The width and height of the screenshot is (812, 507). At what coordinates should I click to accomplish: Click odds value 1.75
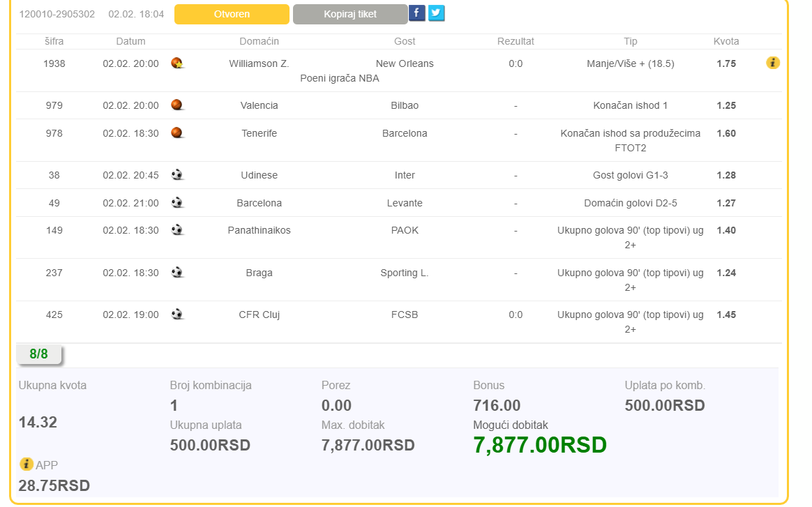click(x=726, y=63)
